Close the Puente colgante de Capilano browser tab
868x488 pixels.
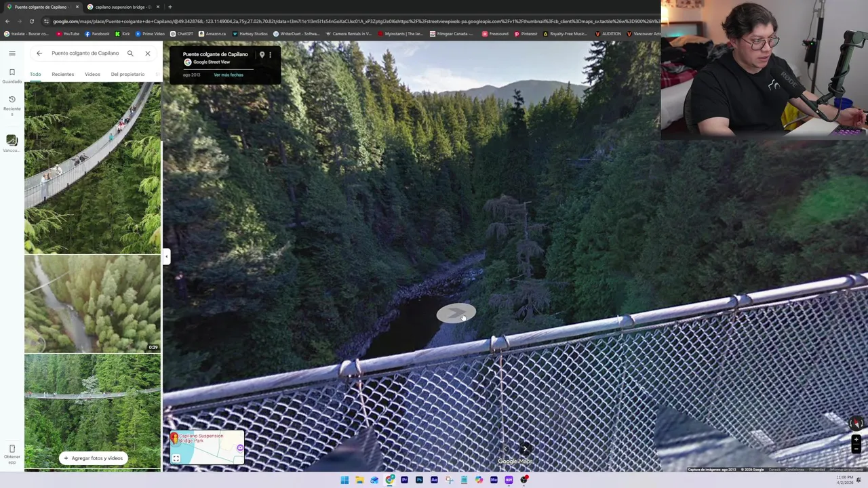click(77, 7)
